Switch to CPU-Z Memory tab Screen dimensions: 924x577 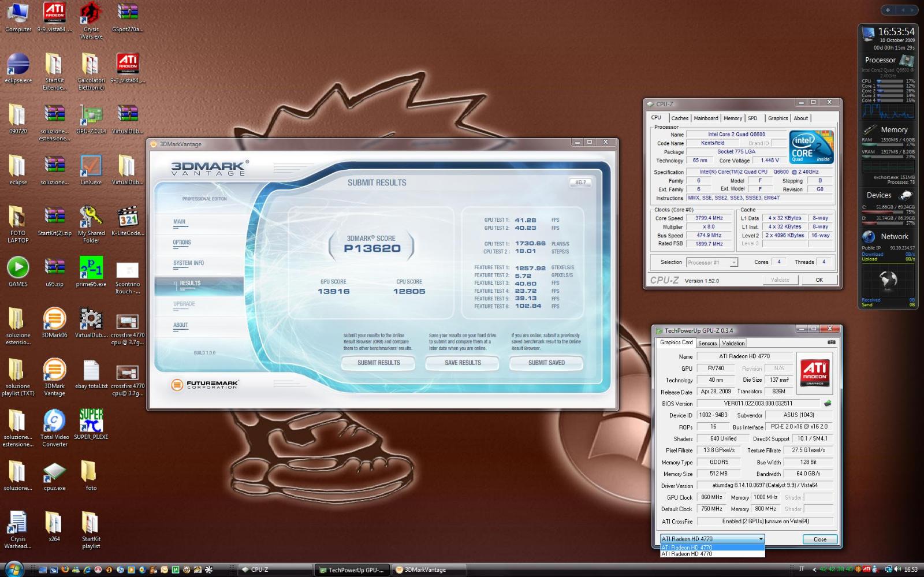[733, 118]
